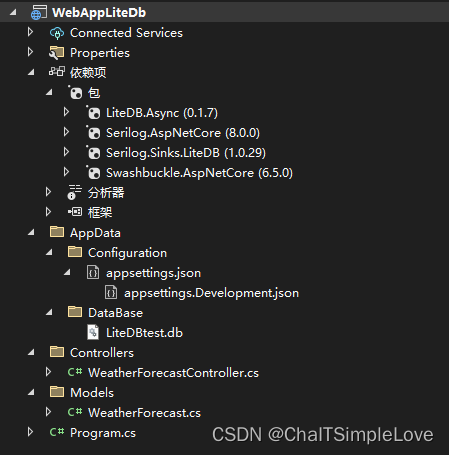Expand the 分析器 node arrow
449x455 pixels.
pos(48,192)
